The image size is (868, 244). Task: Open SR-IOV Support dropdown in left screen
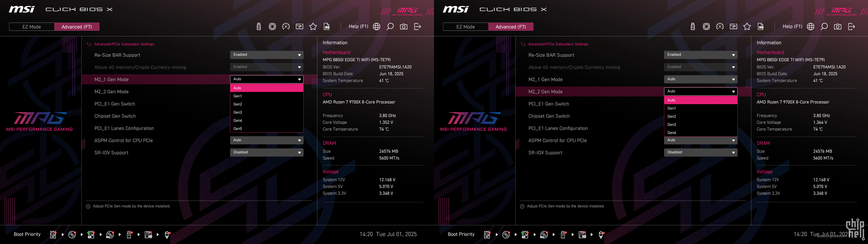[x=267, y=152]
